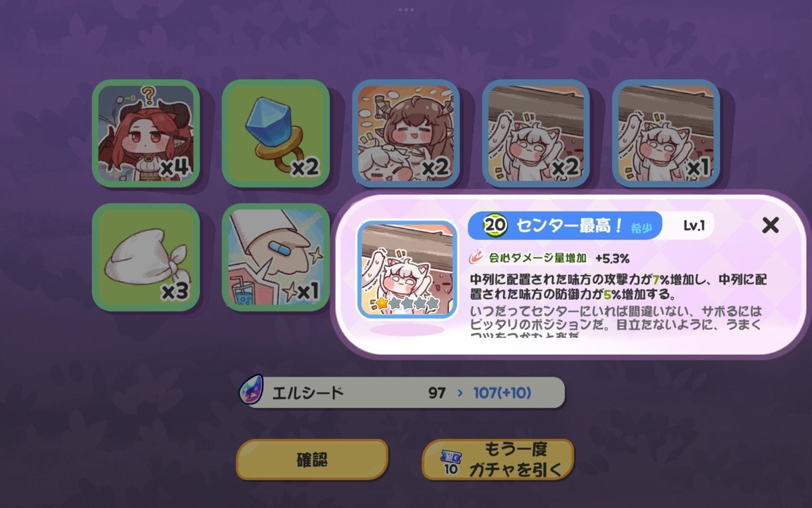The height and width of the screenshot is (508, 812).
Task: Tap the 10 ticket icon on the gacha button
Action: [450, 461]
